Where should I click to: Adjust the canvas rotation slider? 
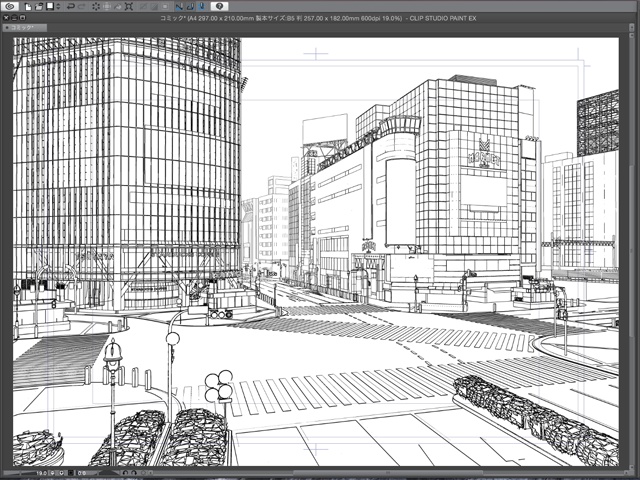tap(109, 472)
